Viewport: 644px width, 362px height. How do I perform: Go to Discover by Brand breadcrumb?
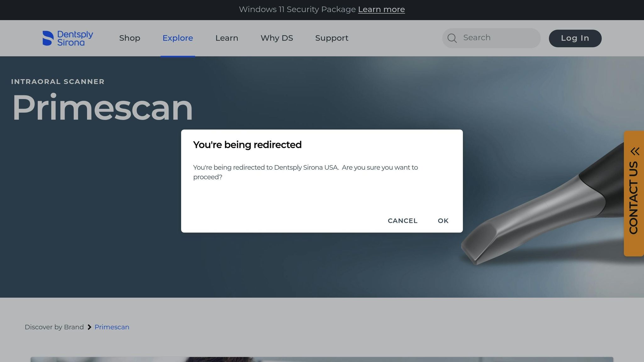(x=54, y=327)
